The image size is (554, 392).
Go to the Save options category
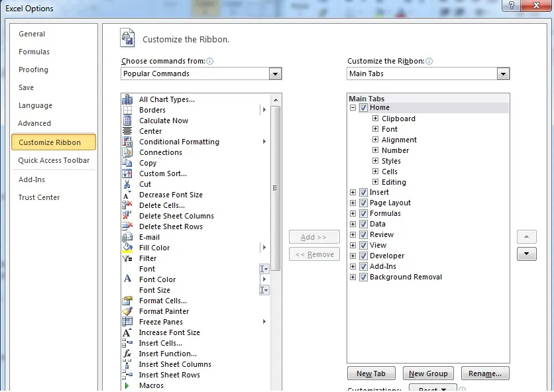click(x=26, y=87)
